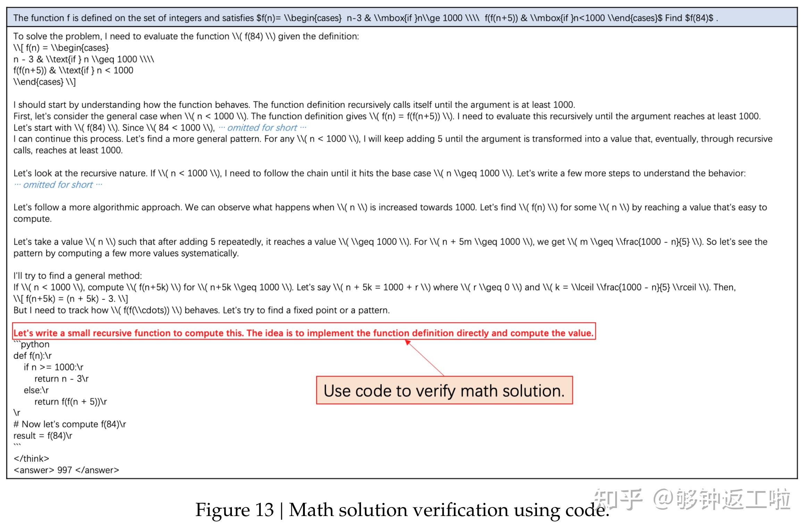
Task: Click the Figure 13 caption text
Action: [402, 510]
